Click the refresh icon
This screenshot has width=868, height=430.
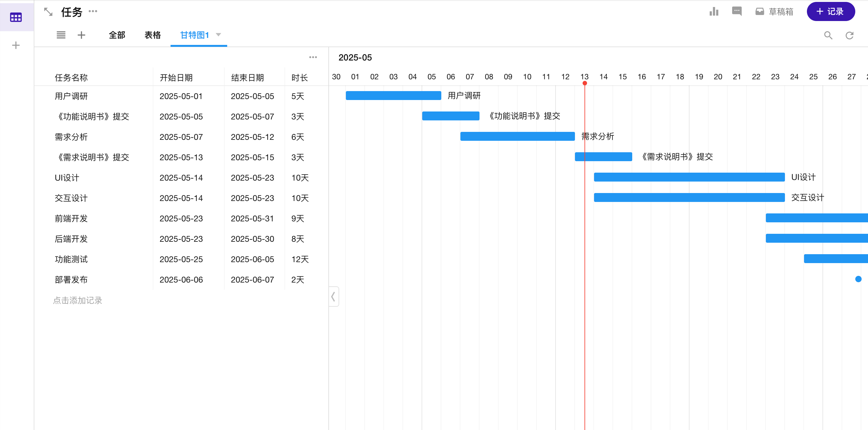click(x=850, y=35)
